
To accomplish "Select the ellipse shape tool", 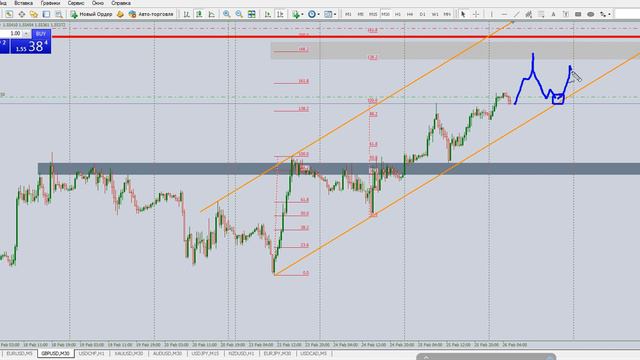I will coord(590,14).
